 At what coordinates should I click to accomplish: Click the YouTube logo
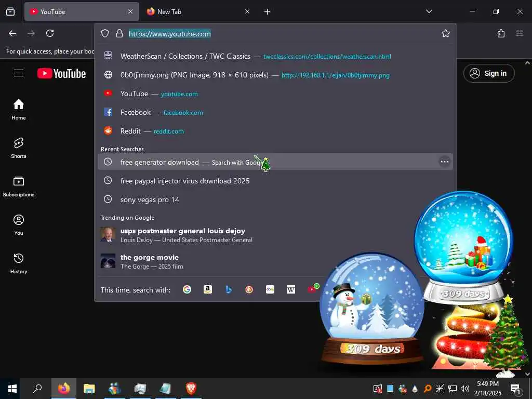pos(61,73)
